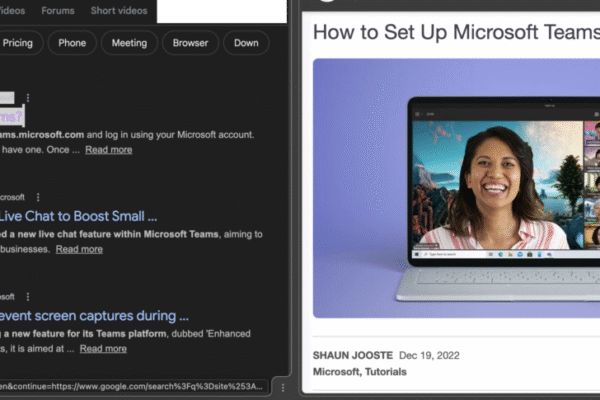Open the Short videos search tab
The height and width of the screenshot is (400, 600).
(119, 11)
